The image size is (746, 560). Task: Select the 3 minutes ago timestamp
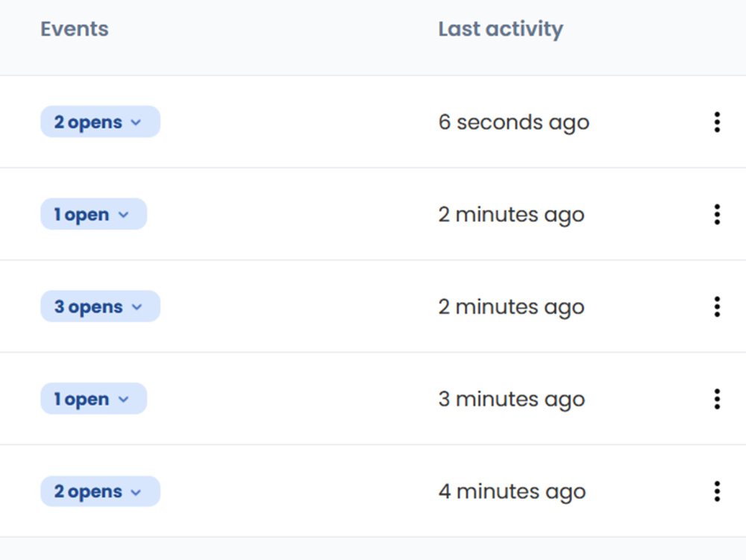tap(512, 400)
